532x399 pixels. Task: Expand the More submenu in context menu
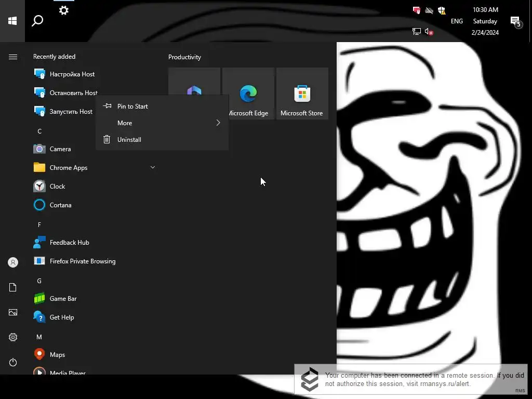tap(162, 123)
